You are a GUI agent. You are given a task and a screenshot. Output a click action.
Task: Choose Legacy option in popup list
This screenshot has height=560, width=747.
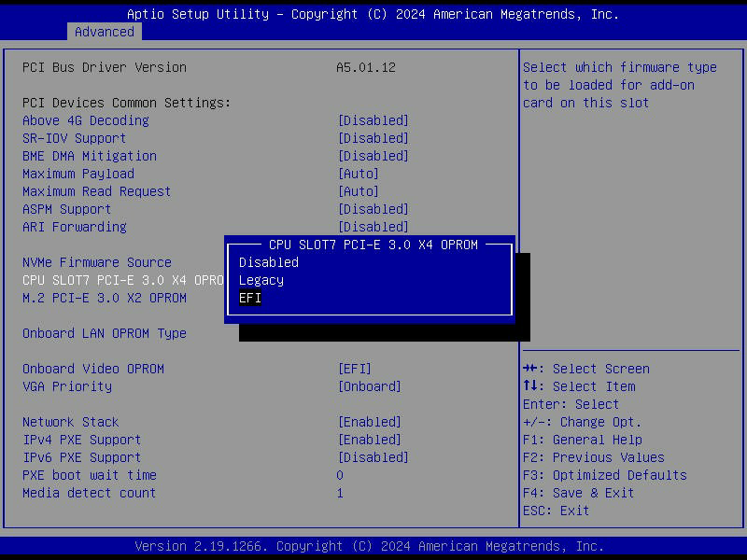point(261,280)
